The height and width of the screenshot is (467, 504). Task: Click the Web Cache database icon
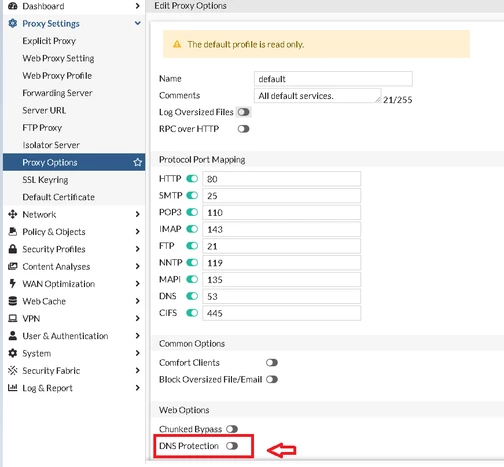[x=13, y=301]
